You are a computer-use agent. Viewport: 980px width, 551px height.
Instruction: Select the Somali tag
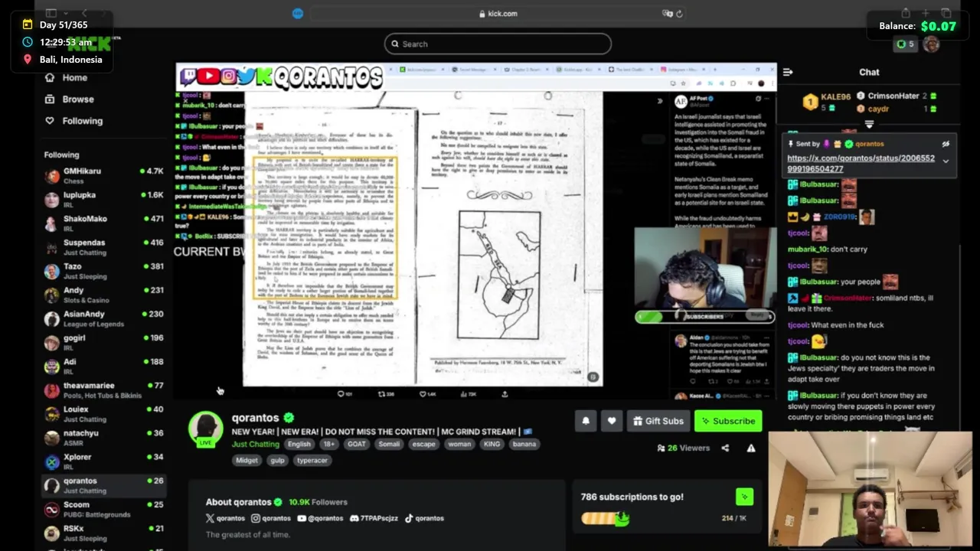tap(389, 444)
